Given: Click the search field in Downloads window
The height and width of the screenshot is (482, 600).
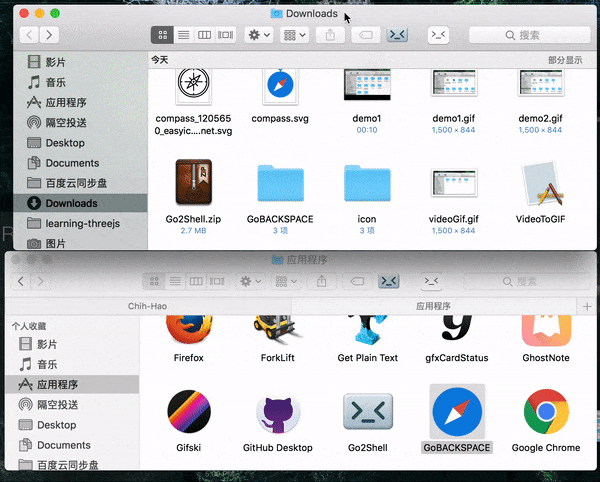Looking at the screenshot, I should (x=530, y=35).
